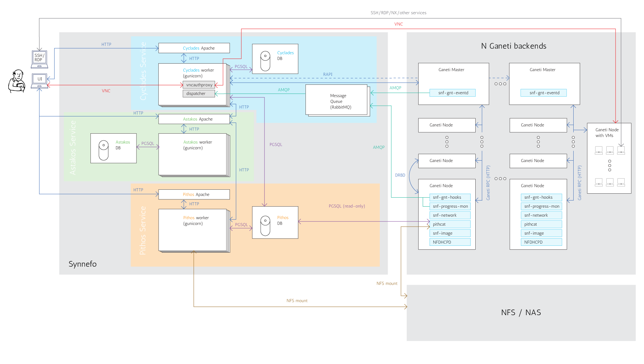The width and height of the screenshot is (644, 364).
Task: Click the SSH/RDP/NX/other services label
Action: [x=398, y=13]
